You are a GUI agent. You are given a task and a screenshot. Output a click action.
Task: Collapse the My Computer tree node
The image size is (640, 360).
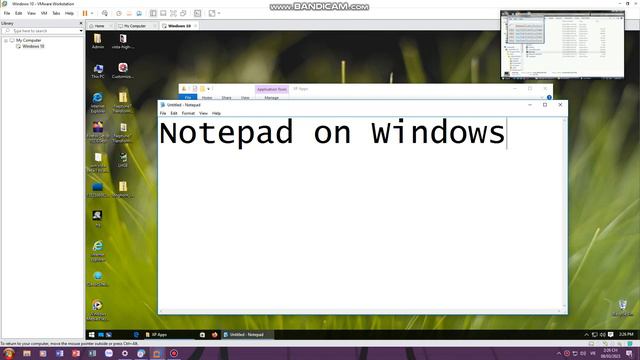6,40
